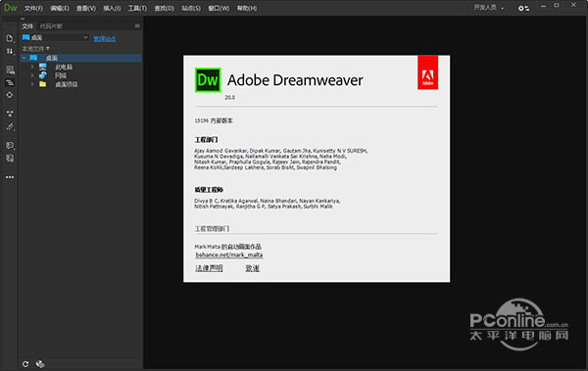Click the 管理站点 link
Image resolution: width=588 pixels, height=371 pixels.
(x=105, y=38)
